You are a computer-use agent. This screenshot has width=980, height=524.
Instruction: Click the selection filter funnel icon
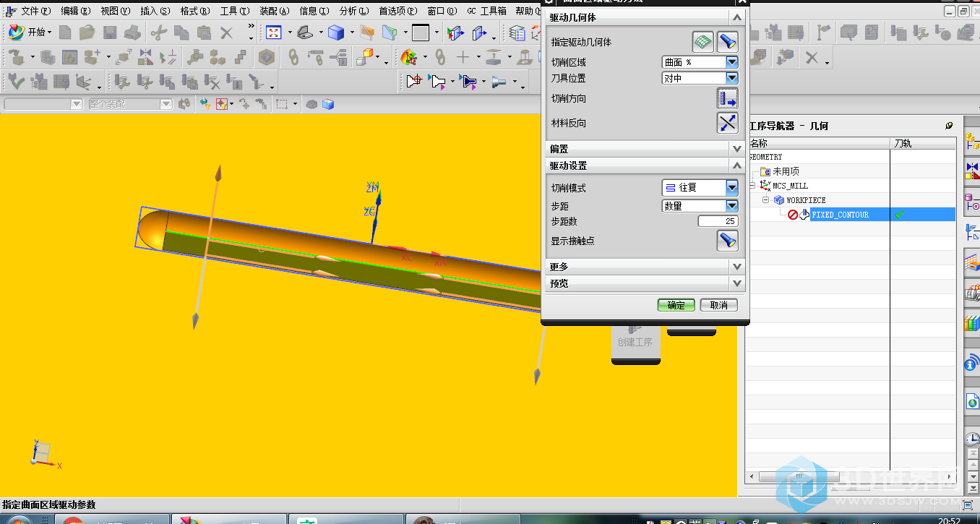click(205, 104)
